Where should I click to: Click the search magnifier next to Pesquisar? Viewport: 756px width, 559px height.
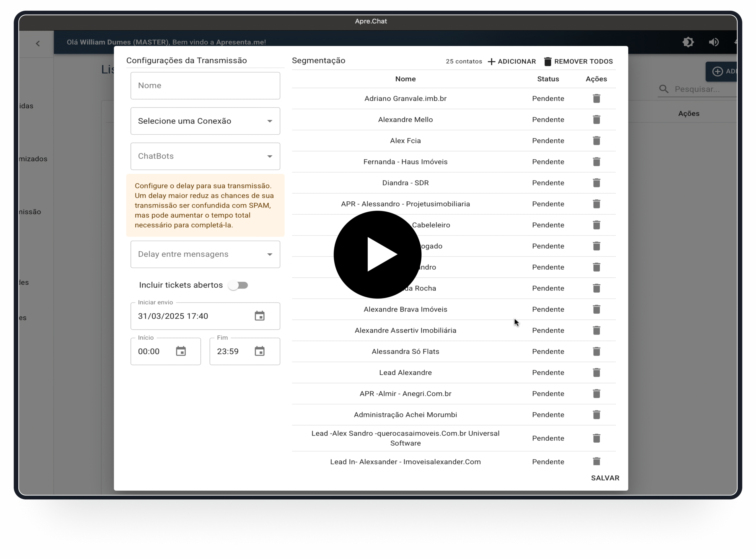click(x=663, y=89)
